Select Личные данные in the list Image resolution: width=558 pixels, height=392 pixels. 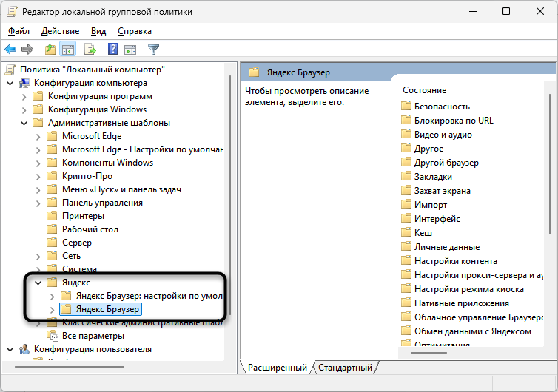(x=446, y=247)
